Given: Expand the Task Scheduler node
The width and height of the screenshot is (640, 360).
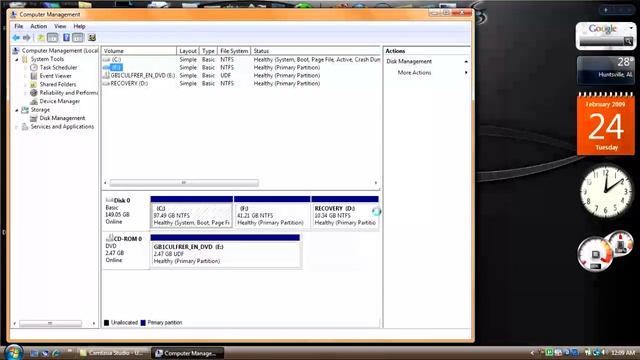Looking at the screenshot, I should [26, 68].
